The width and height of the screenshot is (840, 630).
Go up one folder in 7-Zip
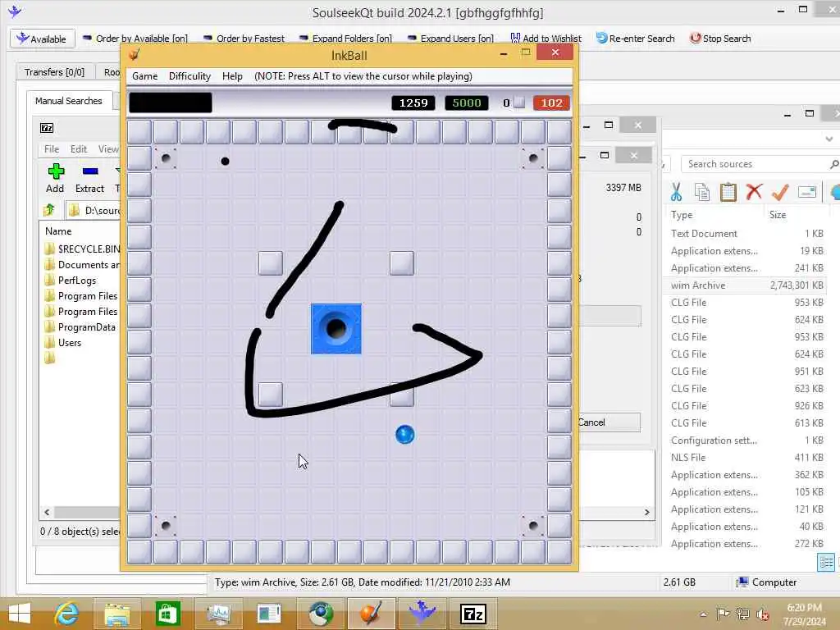(x=49, y=209)
